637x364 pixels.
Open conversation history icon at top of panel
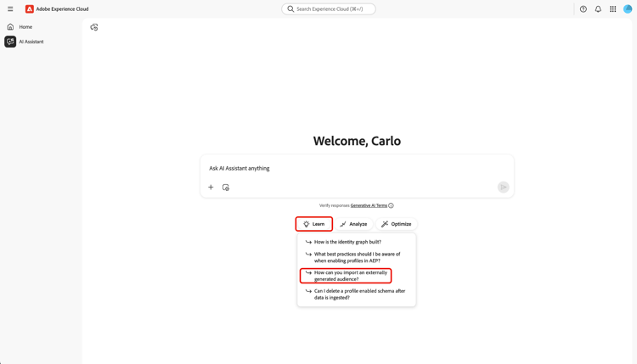pos(93,27)
